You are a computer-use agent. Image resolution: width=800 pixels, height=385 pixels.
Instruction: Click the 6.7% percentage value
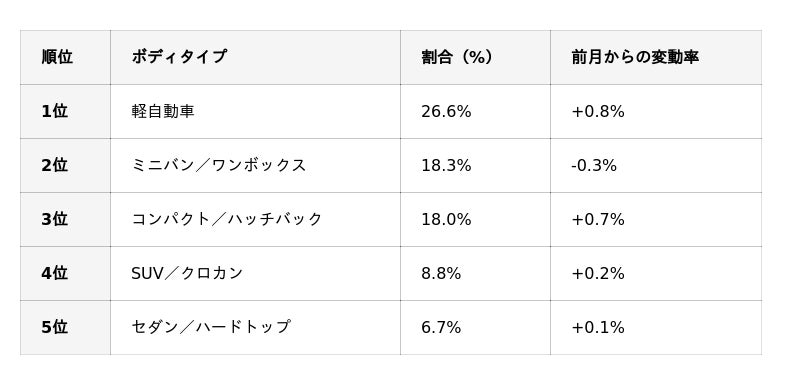[441, 328]
